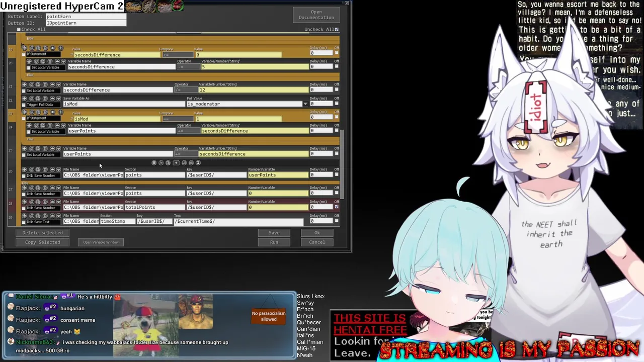Open the Pull Value is_moderator dropdown

(x=305, y=104)
